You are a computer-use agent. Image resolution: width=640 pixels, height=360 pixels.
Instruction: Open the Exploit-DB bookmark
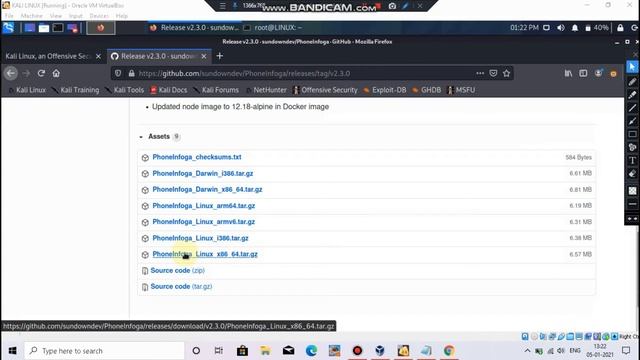coord(384,90)
